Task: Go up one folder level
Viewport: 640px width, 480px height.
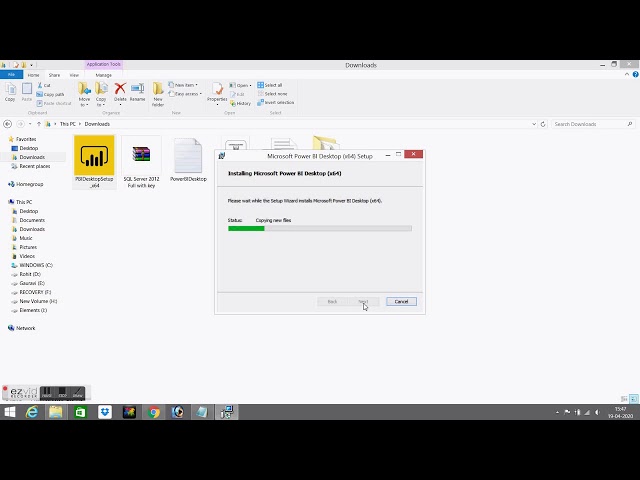Action: click(x=39, y=124)
